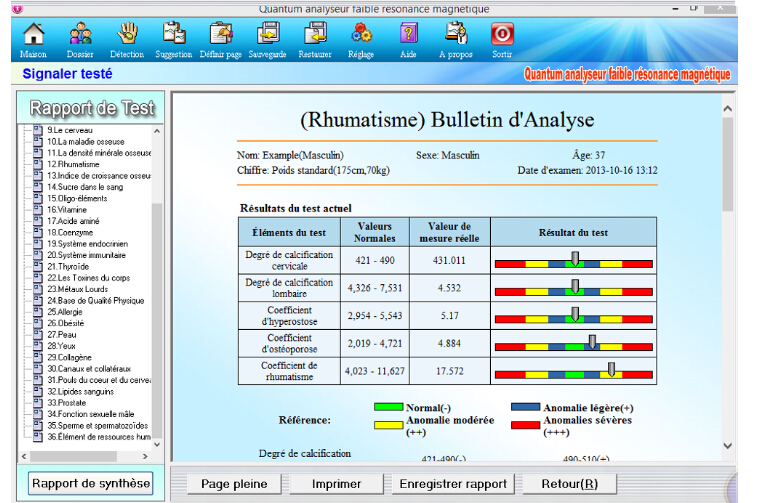Screen dimensions: 758x503
Task: Click the Signaler testé heading
Action: point(67,74)
